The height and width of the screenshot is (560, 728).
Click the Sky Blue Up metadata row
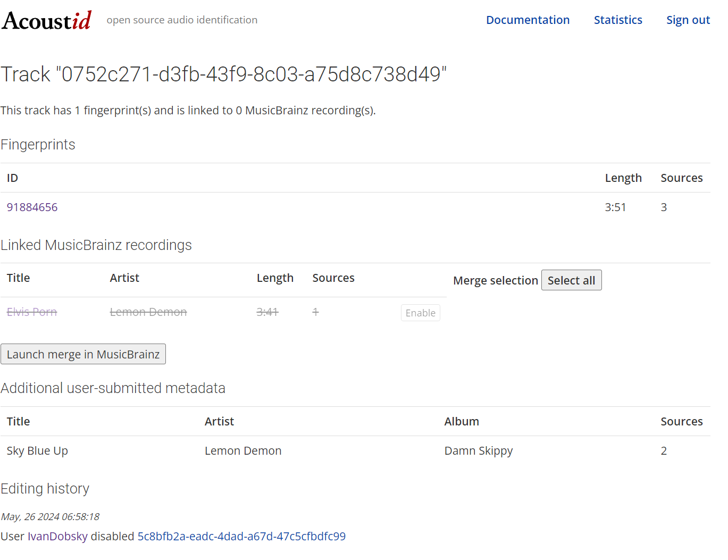coord(37,450)
